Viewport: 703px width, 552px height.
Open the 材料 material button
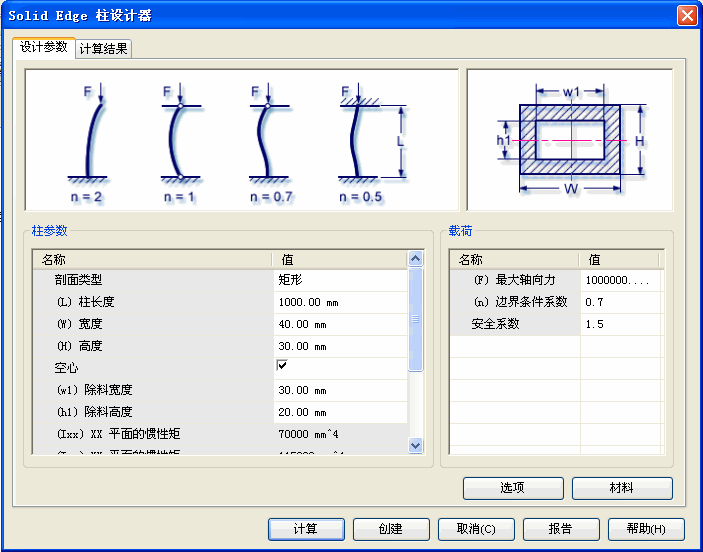click(621, 488)
